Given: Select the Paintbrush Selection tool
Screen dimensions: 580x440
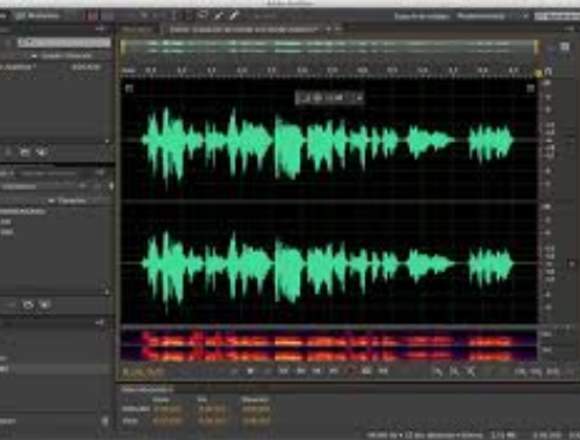Looking at the screenshot, I should (x=219, y=15).
